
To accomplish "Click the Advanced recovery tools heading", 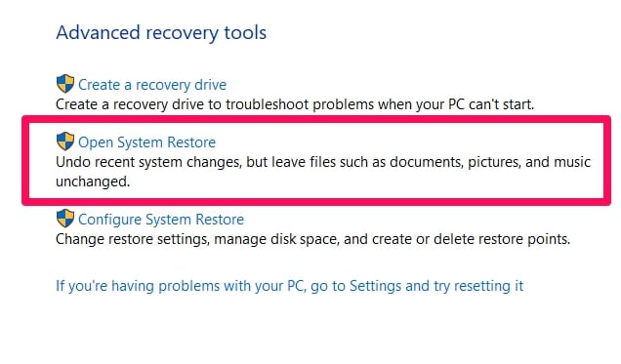I will (x=161, y=32).
